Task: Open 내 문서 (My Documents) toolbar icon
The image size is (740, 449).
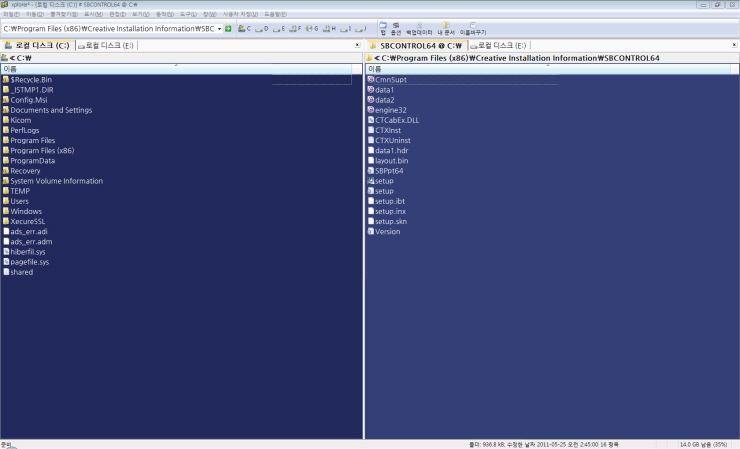Action: [x=445, y=28]
